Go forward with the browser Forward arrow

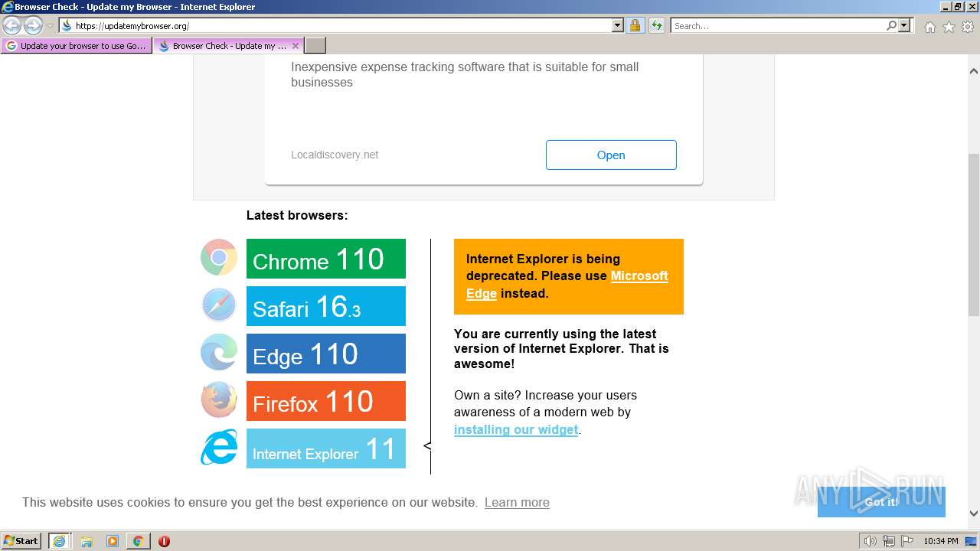[33, 26]
